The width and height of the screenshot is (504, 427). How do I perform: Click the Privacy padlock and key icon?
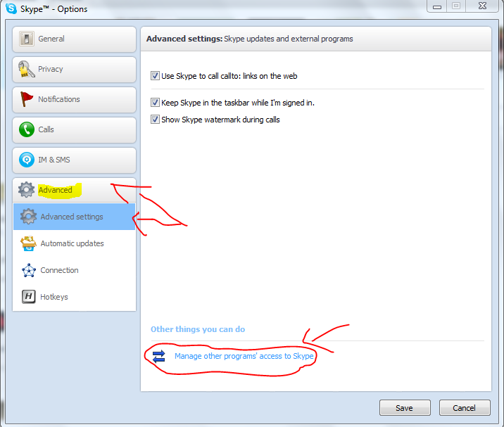(x=26, y=69)
